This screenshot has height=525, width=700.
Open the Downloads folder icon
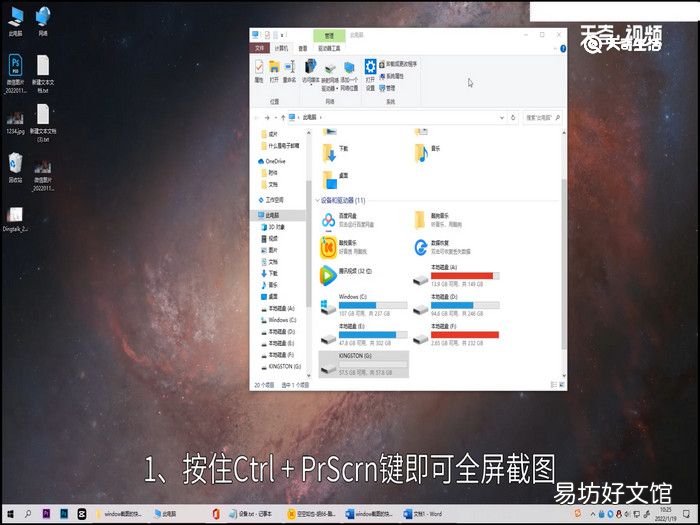coord(329,153)
